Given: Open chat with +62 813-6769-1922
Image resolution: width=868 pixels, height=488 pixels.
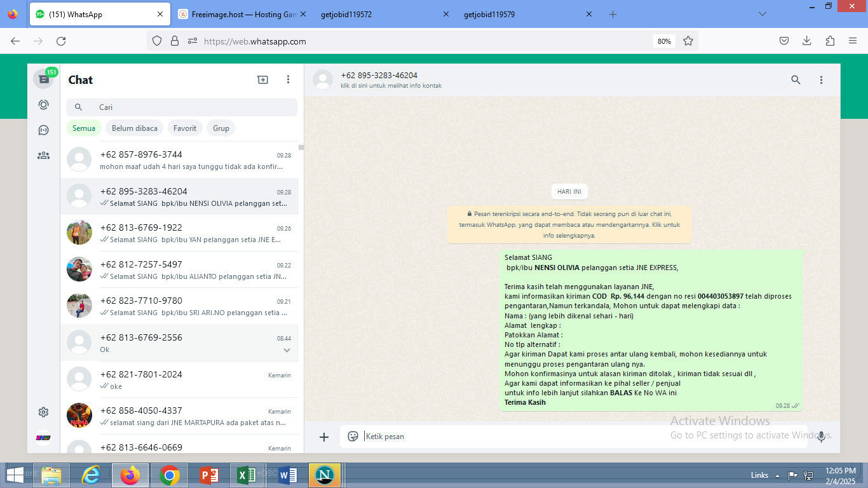Looking at the screenshot, I should point(179,233).
